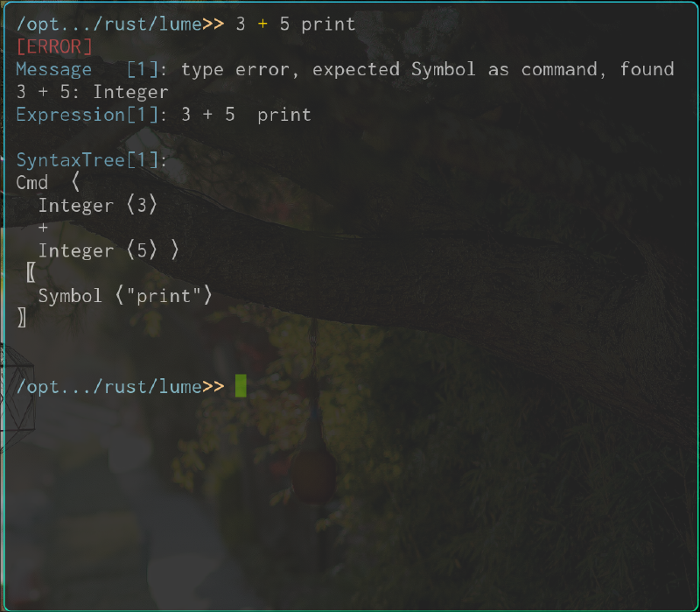The image size is (700, 612).
Task: Click the word Message in output
Action: pyautogui.click(x=54, y=70)
